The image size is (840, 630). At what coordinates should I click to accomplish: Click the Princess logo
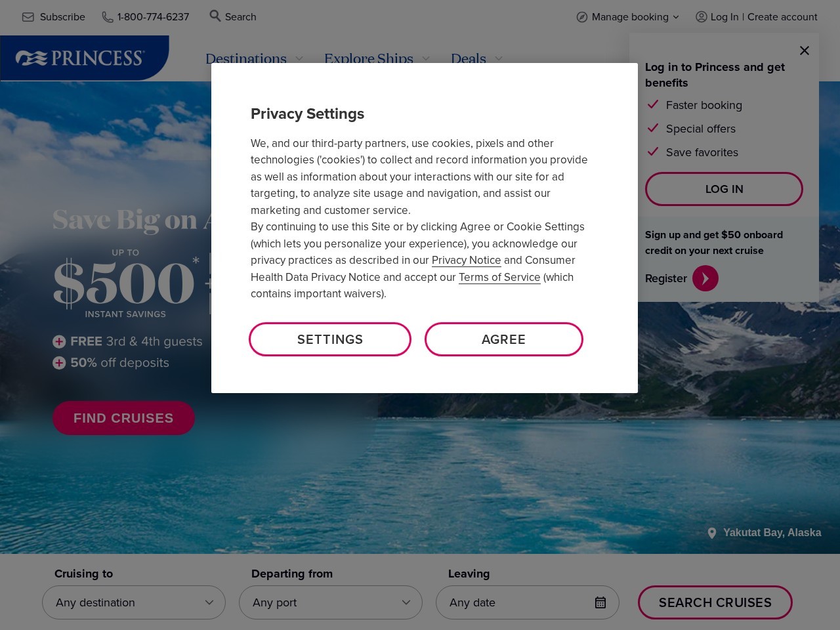coord(79,58)
